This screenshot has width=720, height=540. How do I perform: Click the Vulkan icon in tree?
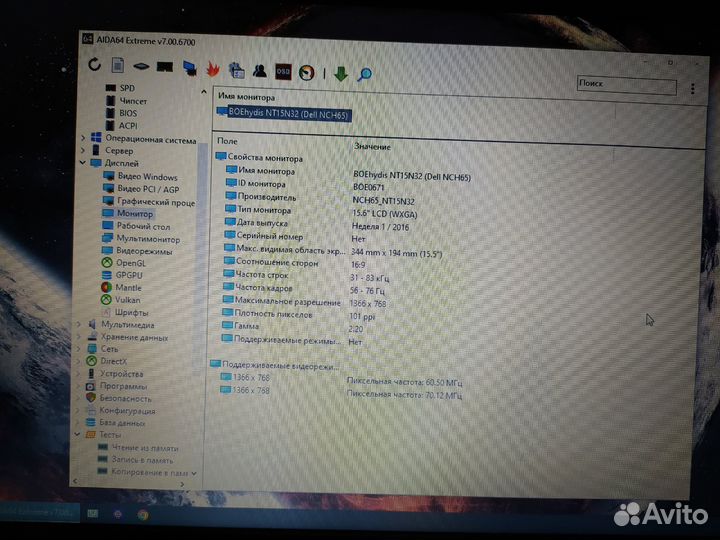click(x=106, y=300)
